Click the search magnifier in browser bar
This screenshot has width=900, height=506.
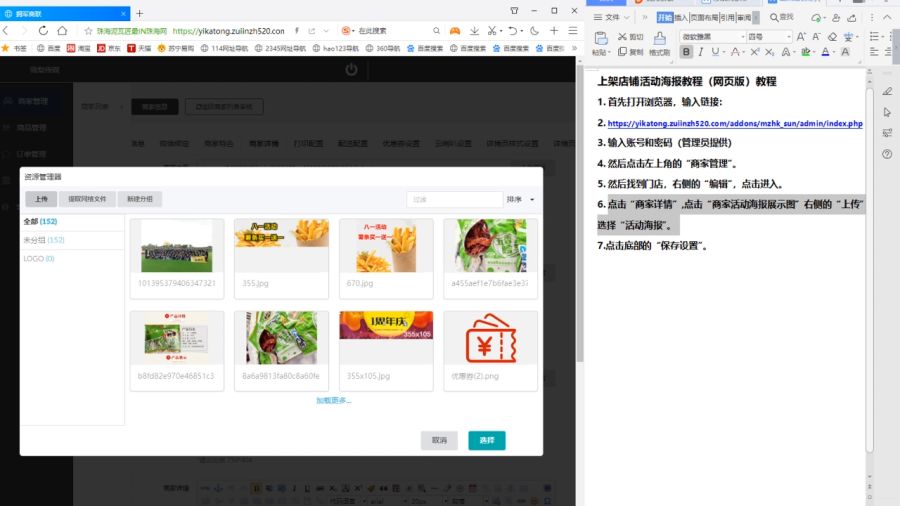tap(436, 31)
